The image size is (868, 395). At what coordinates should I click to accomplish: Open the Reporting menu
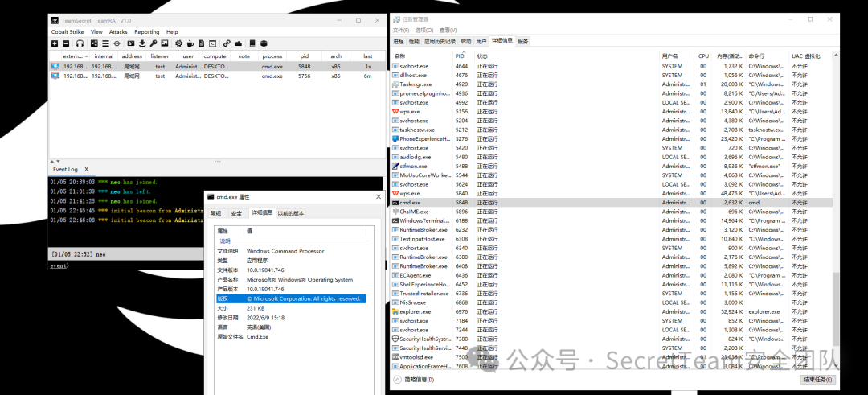pyautogui.click(x=147, y=32)
